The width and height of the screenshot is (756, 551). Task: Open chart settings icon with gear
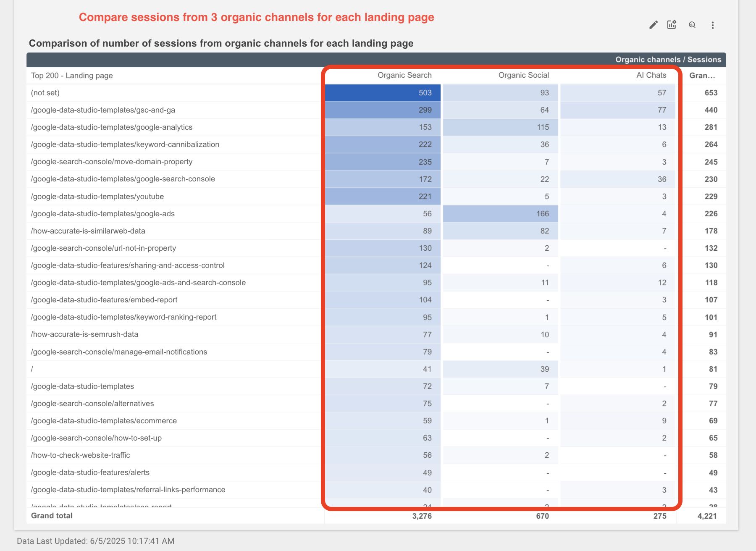coord(672,25)
